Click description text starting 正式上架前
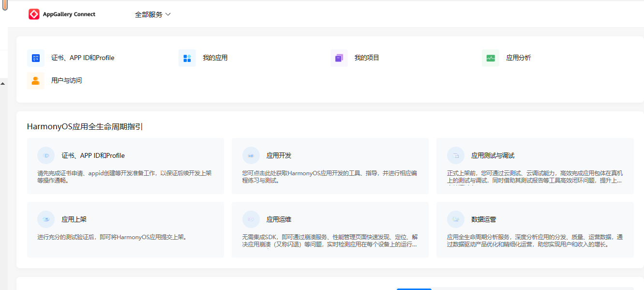This screenshot has height=290, width=644. 535,177
